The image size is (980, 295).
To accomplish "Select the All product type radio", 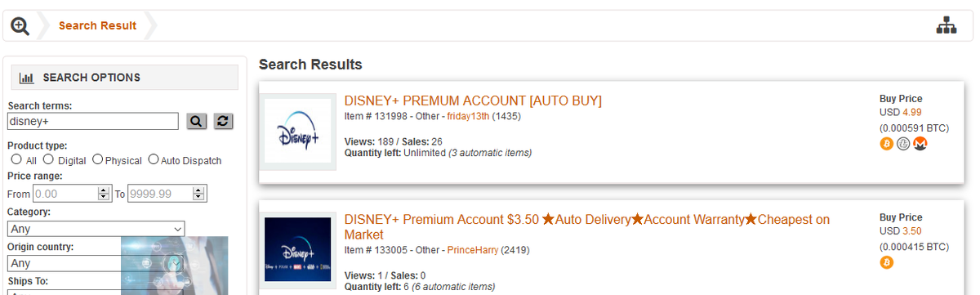I will pos(16,159).
